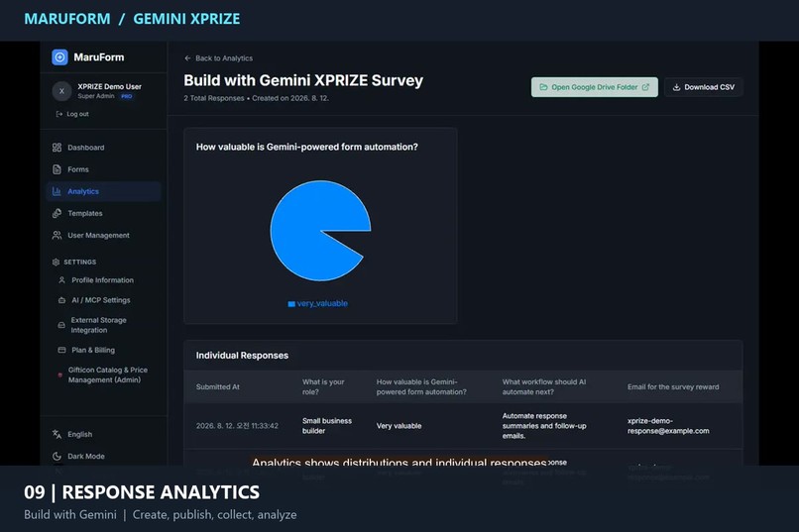This screenshot has width=799, height=532.
Task: Click the external link icon on Drive button
Action: click(x=645, y=87)
